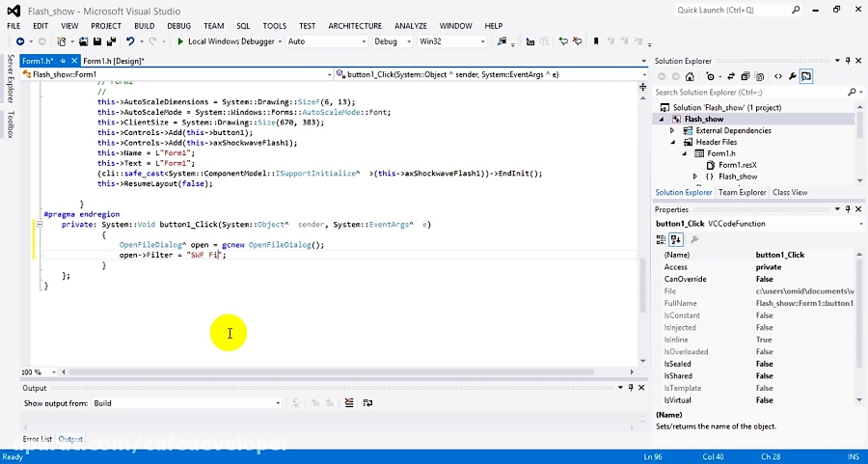Toggle Preview Selected Items in Solution Explorer

tap(806, 76)
